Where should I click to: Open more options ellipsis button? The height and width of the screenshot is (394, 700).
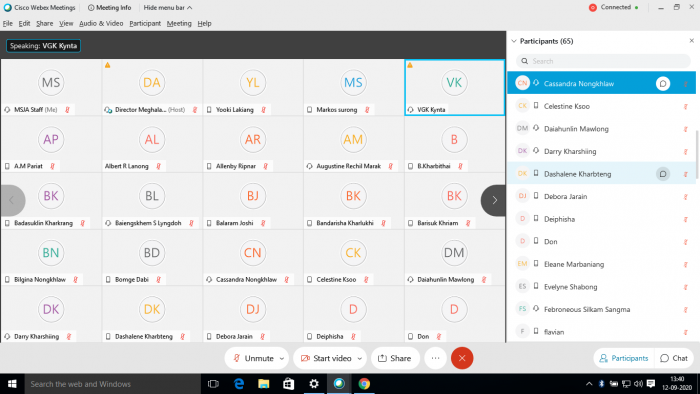(435, 358)
